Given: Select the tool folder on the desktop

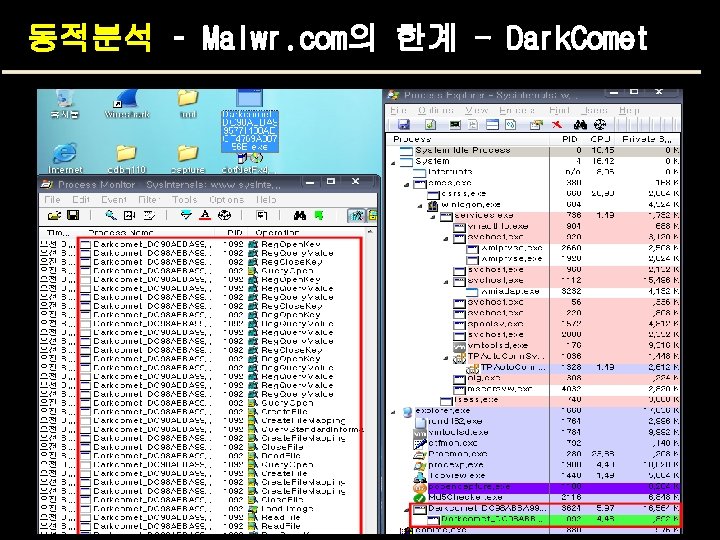Looking at the screenshot, I should [188, 104].
